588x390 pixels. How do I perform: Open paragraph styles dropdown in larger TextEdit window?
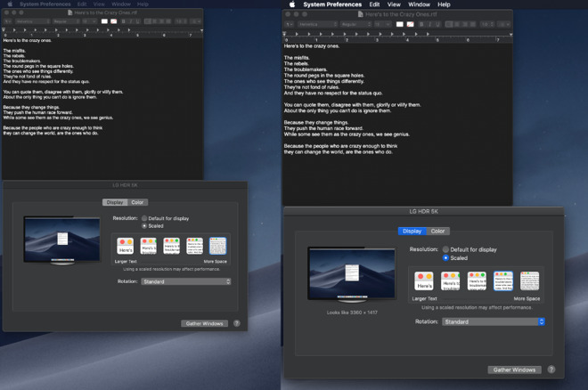tap(290, 24)
